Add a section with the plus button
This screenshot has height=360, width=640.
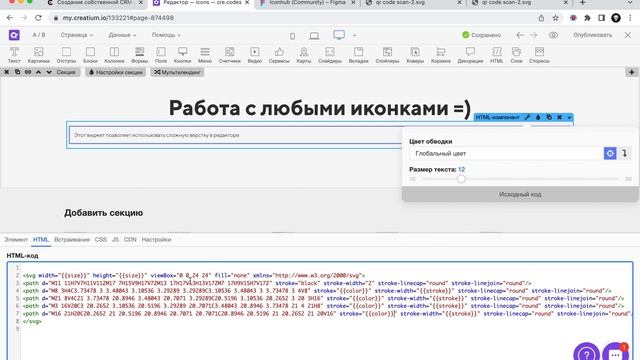pyautogui.click(x=631, y=72)
